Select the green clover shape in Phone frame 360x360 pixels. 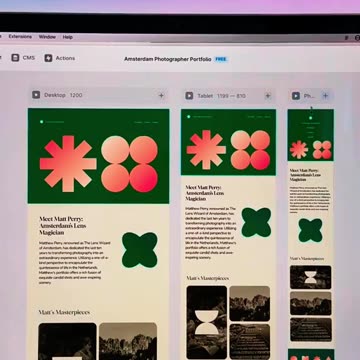[310, 230]
